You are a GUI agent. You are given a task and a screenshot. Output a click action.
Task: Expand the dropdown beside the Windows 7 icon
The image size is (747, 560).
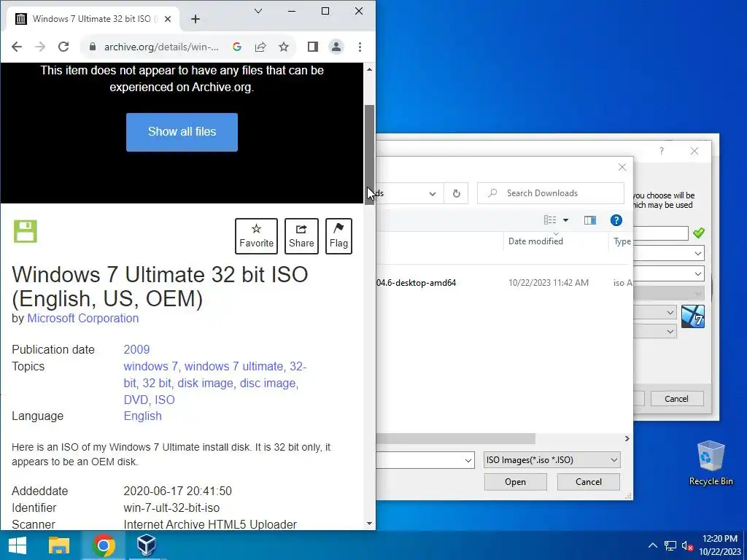pyautogui.click(x=670, y=313)
